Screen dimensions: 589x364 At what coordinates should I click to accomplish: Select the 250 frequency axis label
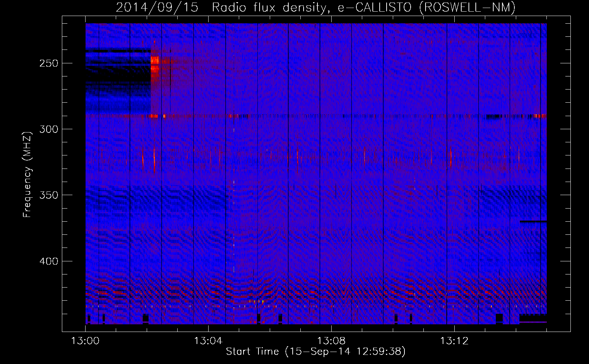click(x=49, y=63)
